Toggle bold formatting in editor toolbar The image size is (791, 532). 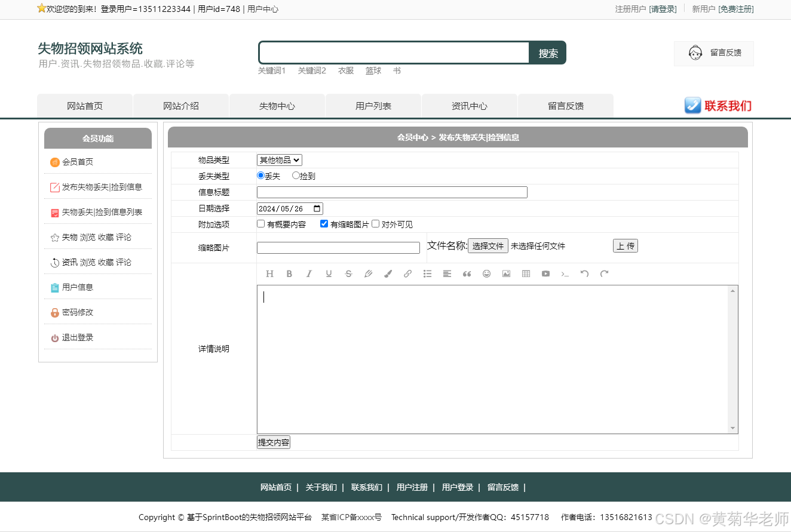click(x=289, y=273)
